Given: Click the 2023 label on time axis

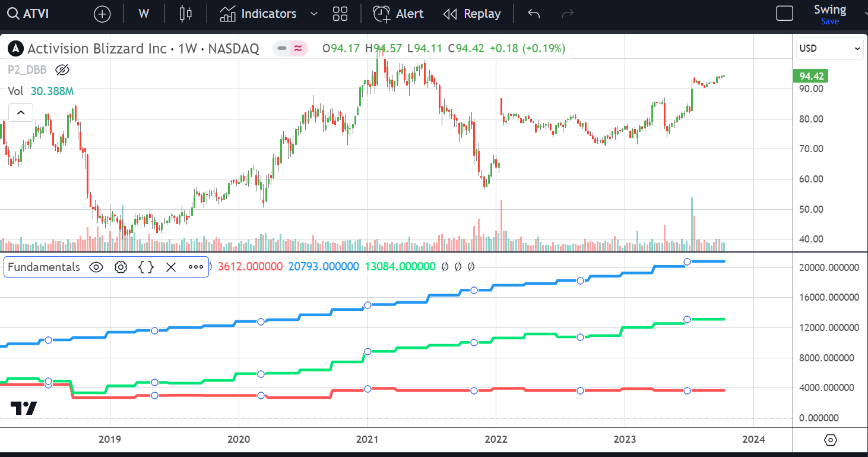Looking at the screenshot, I should [x=625, y=440].
